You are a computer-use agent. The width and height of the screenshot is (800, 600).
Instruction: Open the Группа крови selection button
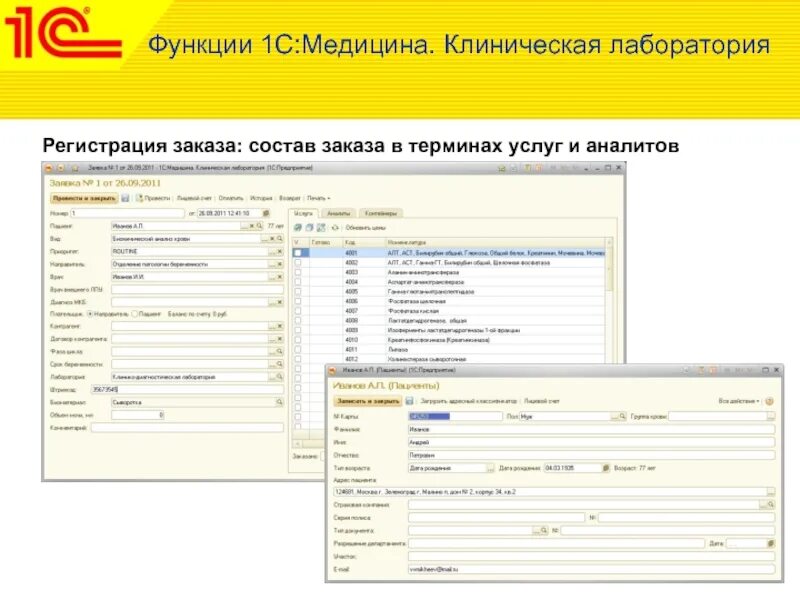click(771, 416)
